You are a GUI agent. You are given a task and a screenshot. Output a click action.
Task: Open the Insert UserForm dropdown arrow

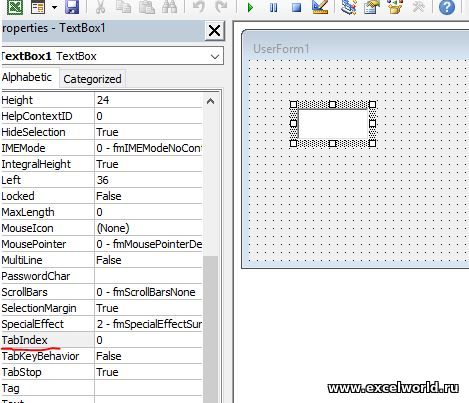pyautogui.click(x=54, y=7)
